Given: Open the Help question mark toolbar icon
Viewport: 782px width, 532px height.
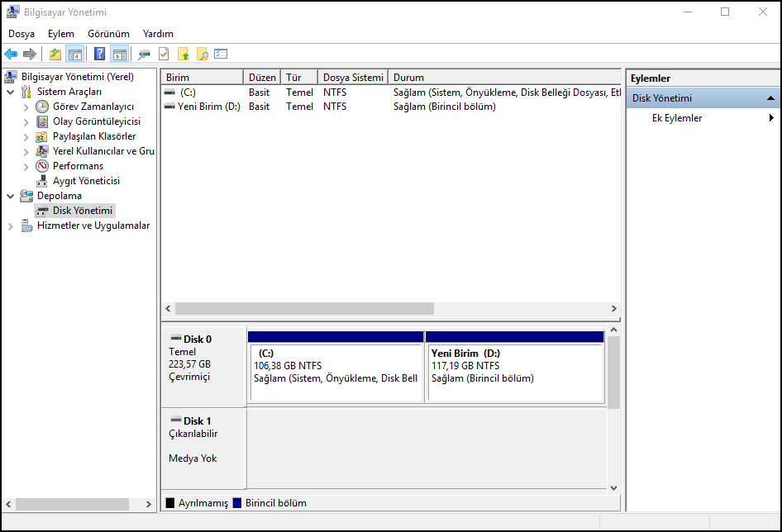Looking at the screenshot, I should (100, 54).
